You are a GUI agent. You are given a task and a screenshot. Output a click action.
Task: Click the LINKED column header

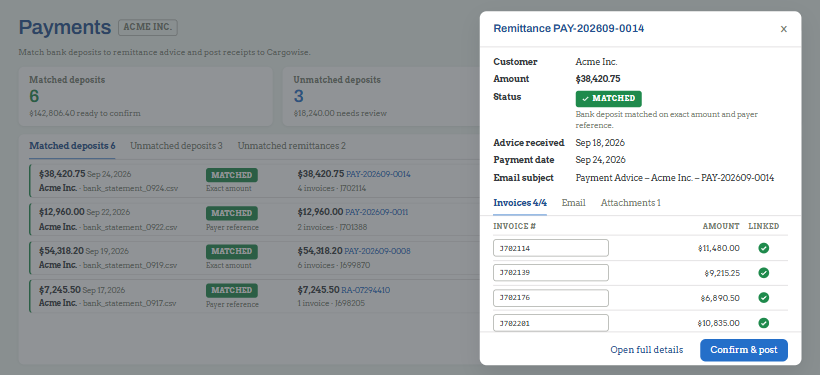tap(764, 226)
